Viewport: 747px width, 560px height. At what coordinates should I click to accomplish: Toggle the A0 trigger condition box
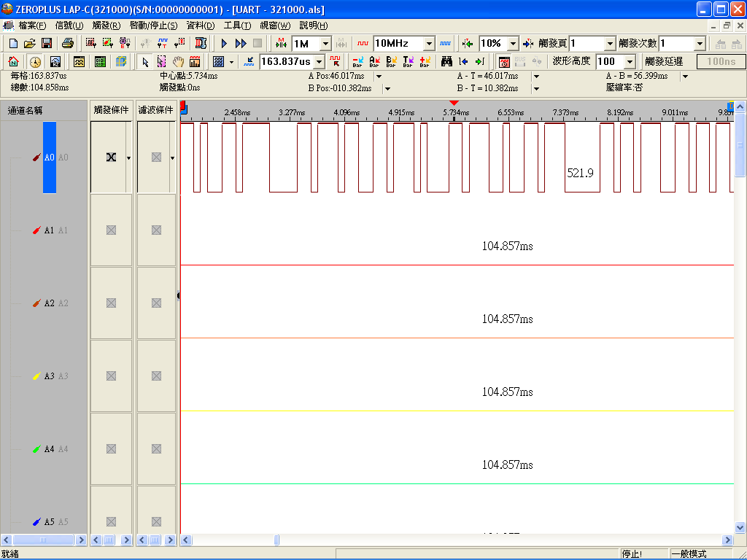tap(111, 157)
